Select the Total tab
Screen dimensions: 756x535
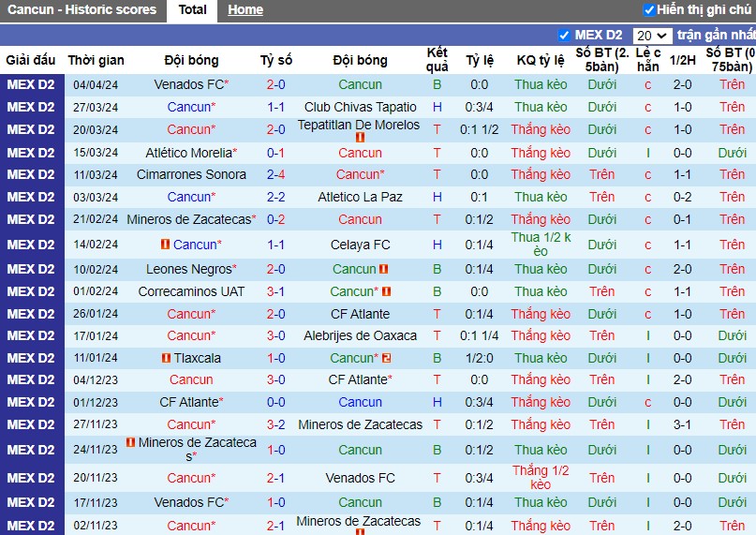192,10
